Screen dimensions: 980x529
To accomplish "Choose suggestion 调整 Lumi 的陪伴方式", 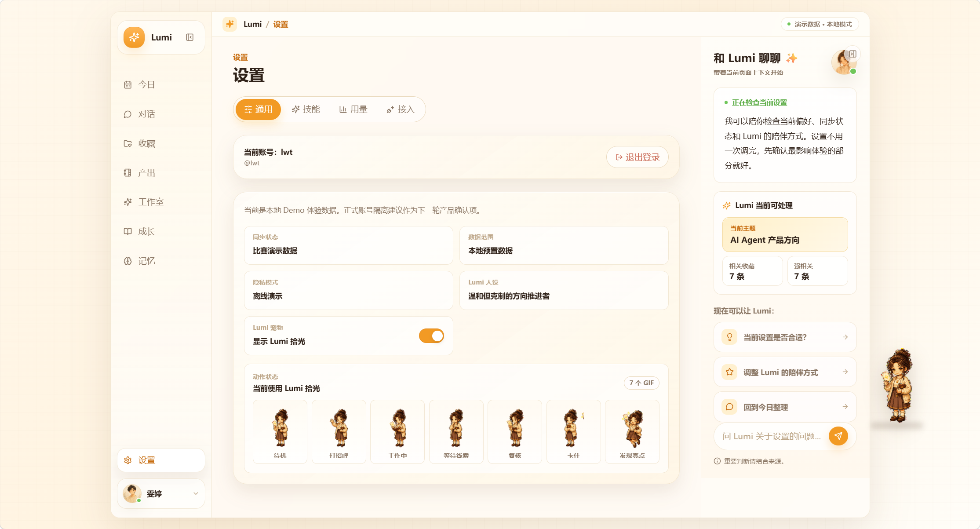I will (785, 372).
